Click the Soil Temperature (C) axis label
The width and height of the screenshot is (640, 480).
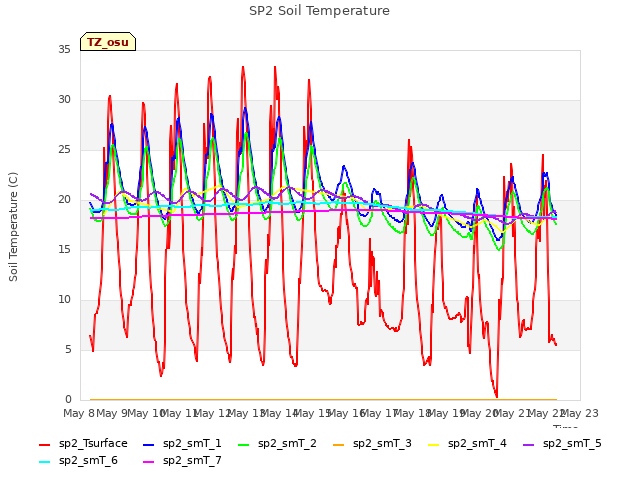pos(13,227)
